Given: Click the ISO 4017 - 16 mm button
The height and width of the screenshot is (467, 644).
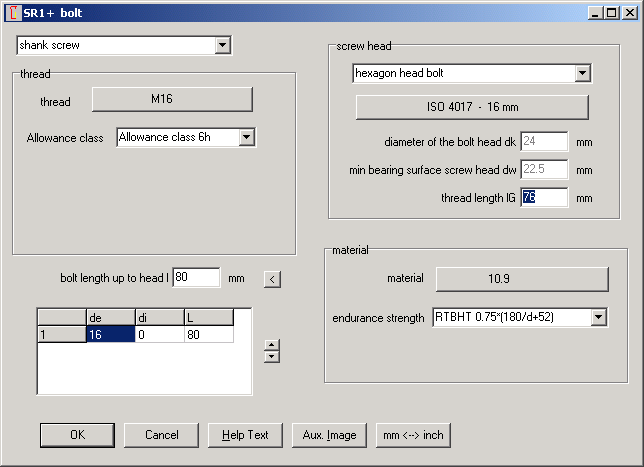Looking at the screenshot, I should 472,107.
